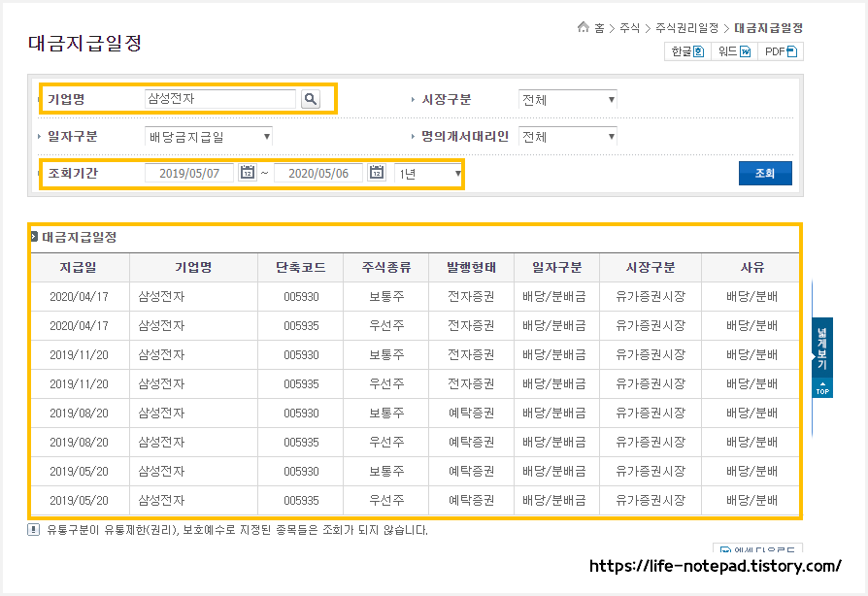Click 005930 code in the 2019/05/20 row
The image size is (868, 596).
click(x=301, y=472)
